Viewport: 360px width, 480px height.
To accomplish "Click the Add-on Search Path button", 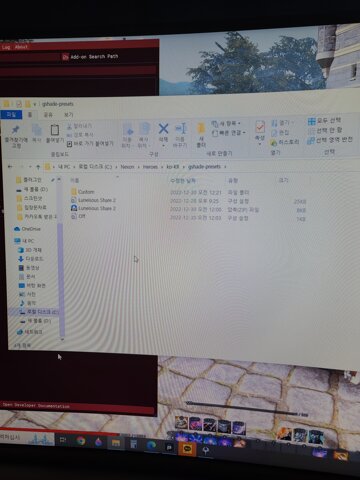I will 90,57.
